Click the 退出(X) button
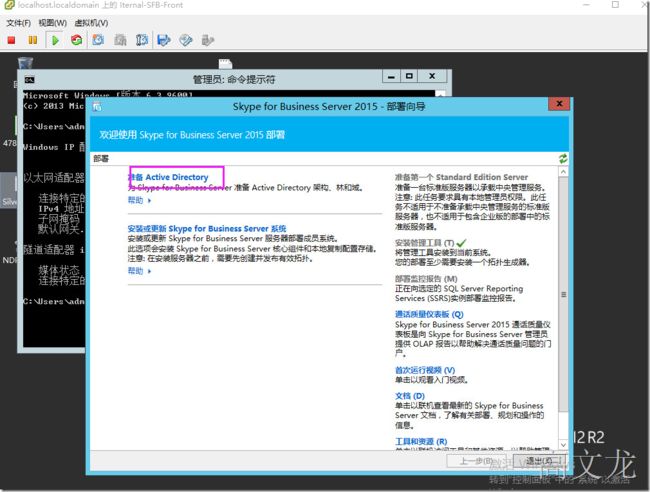This screenshot has width=650, height=492. click(540, 461)
